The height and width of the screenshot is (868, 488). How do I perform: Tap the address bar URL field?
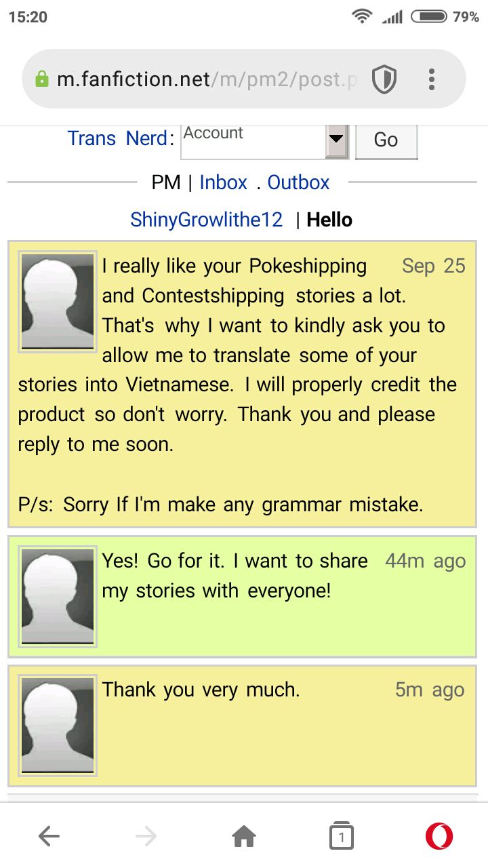tap(203, 80)
